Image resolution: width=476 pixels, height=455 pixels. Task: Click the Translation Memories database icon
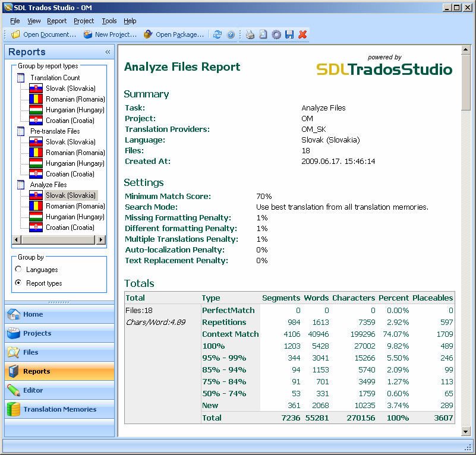pyautogui.click(x=14, y=409)
